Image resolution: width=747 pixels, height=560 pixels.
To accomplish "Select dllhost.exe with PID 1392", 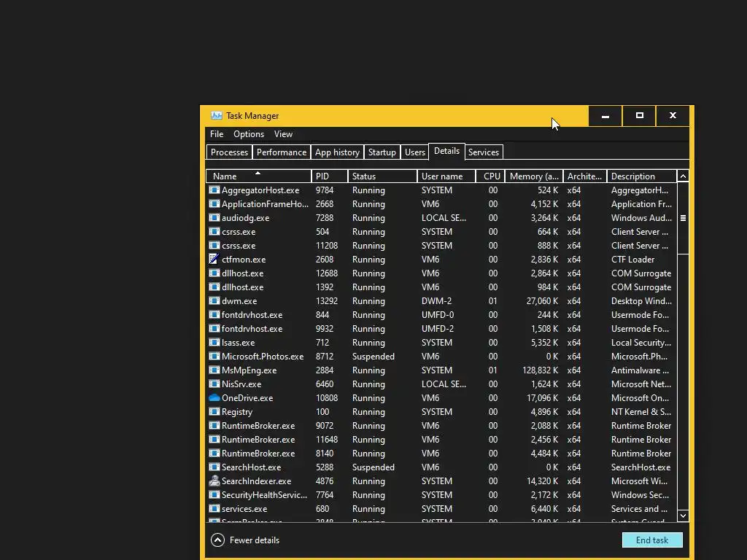I will [441, 287].
